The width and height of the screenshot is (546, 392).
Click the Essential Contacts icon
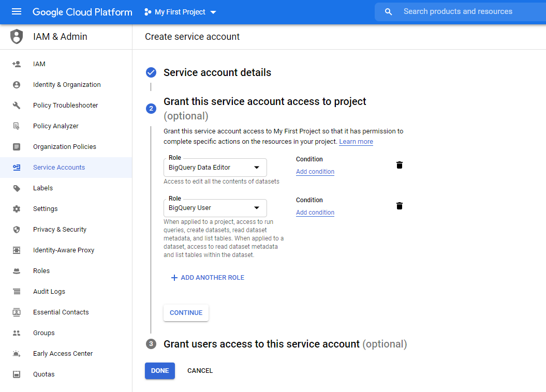(x=17, y=312)
